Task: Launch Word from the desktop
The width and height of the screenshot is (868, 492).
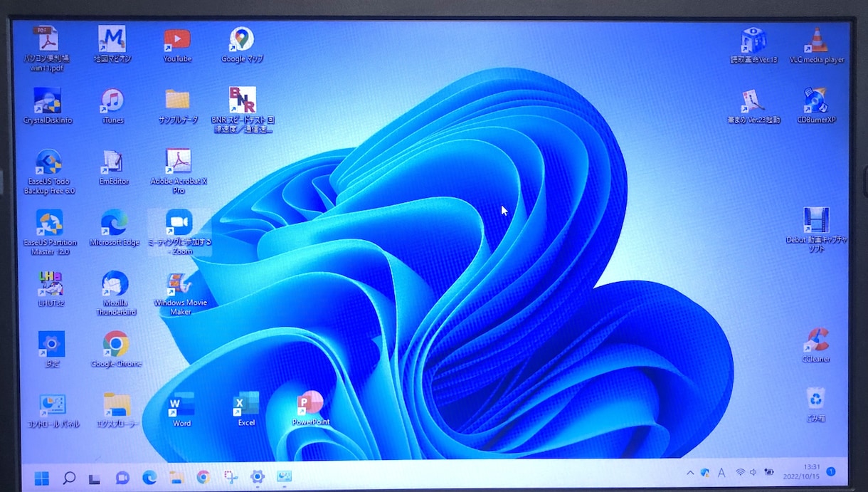Action: coord(181,409)
